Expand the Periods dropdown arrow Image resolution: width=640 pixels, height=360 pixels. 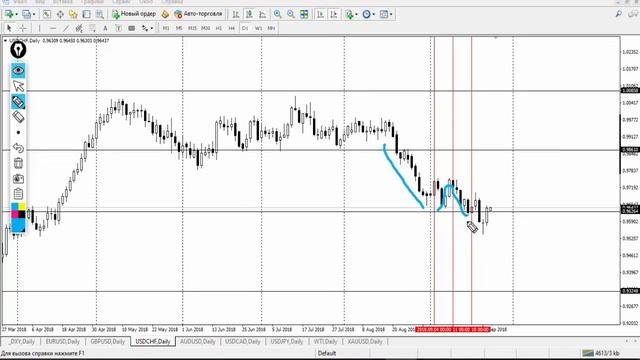[x=373, y=14]
